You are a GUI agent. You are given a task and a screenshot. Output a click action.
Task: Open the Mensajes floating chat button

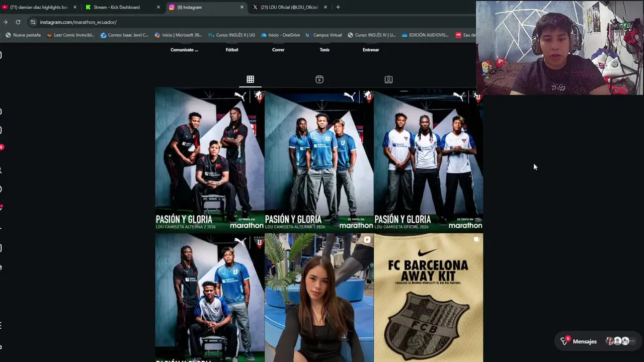point(598,341)
